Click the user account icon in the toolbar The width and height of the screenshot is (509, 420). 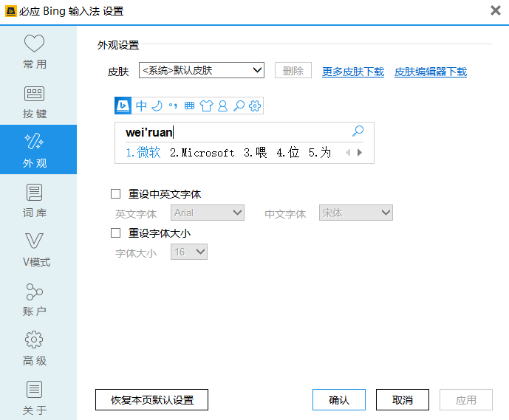coord(222,106)
